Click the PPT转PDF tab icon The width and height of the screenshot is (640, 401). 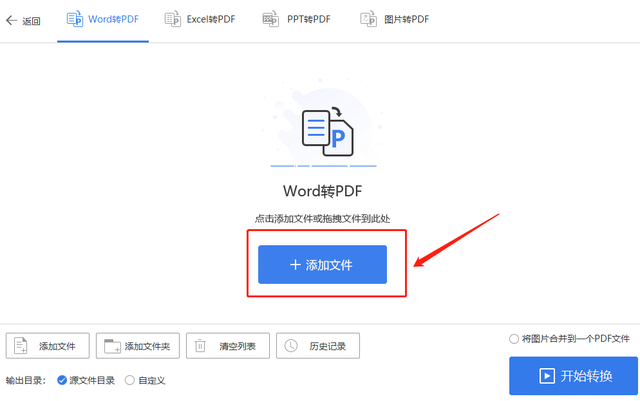tap(271, 19)
